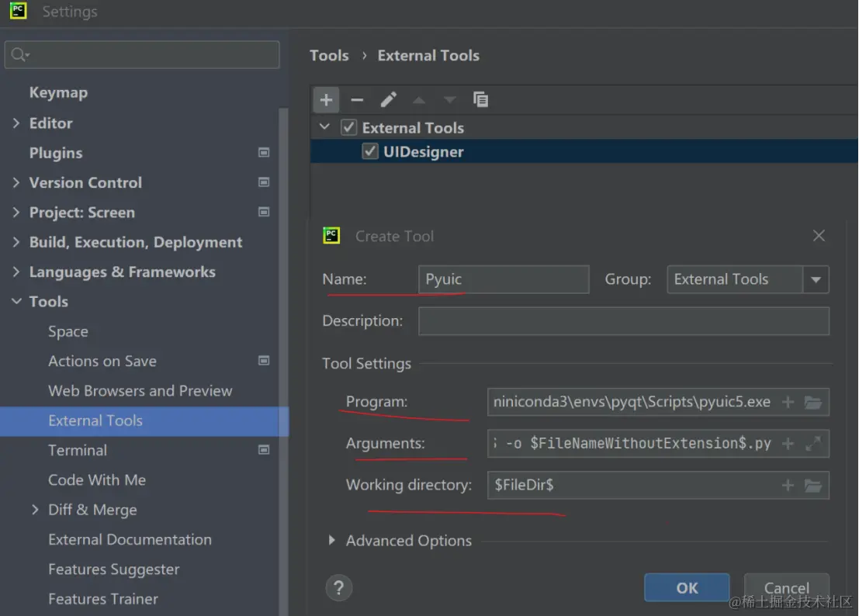Toggle the External Tools group checkbox
The image size is (859, 616).
[x=349, y=128]
